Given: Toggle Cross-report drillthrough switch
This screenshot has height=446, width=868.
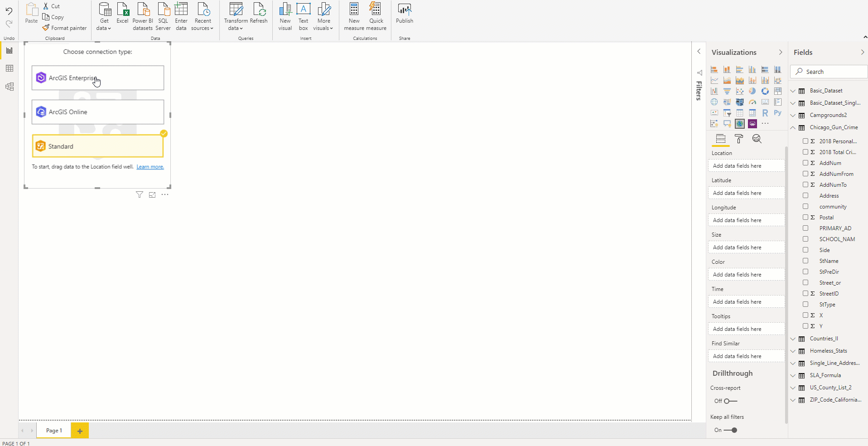Looking at the screenshot, I should [730, 401].
